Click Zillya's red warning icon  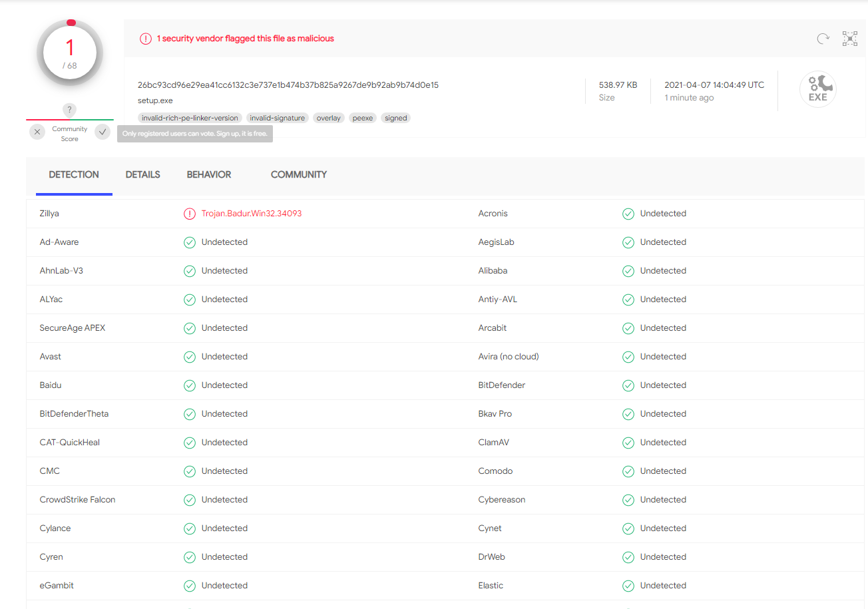click(x=190, y=214)
